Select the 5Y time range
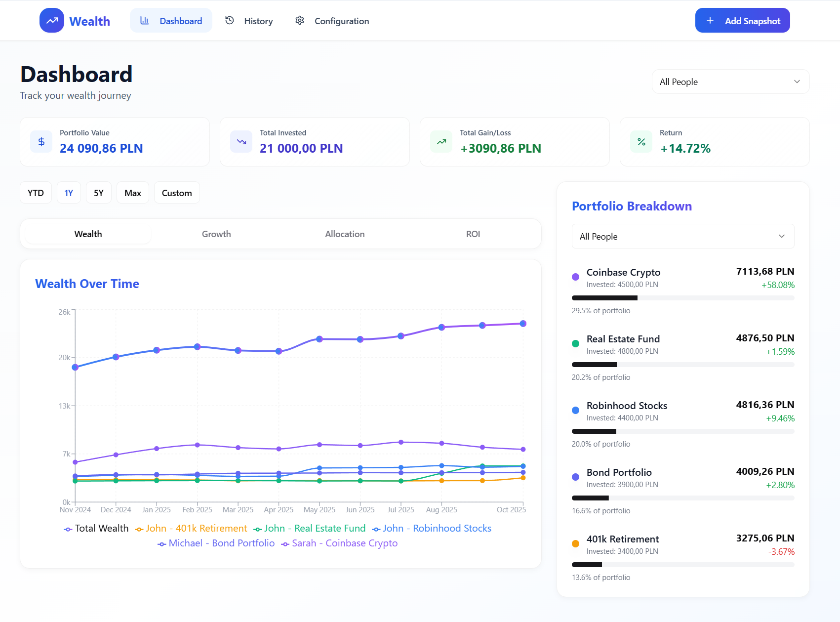840x622 pixels. (x=99, y=193)
